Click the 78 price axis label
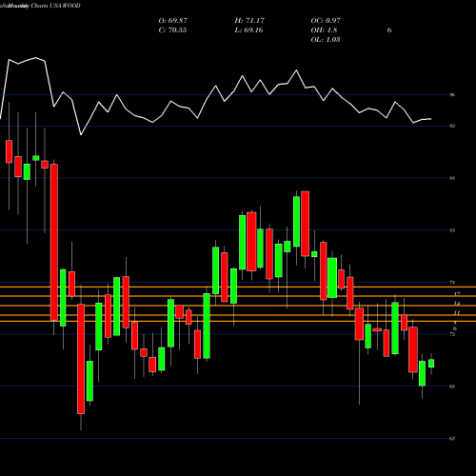 (x=452, y=282)
